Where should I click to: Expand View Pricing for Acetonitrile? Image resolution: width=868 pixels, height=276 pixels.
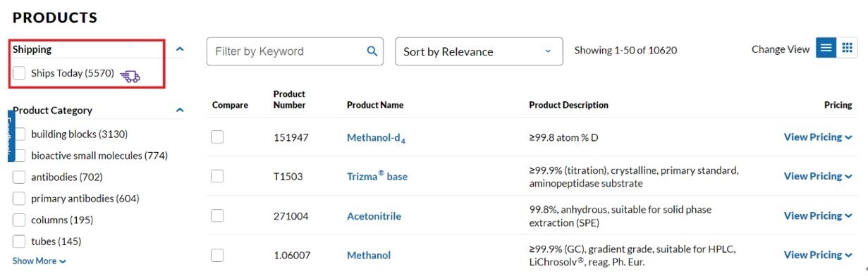coord(818,215)
